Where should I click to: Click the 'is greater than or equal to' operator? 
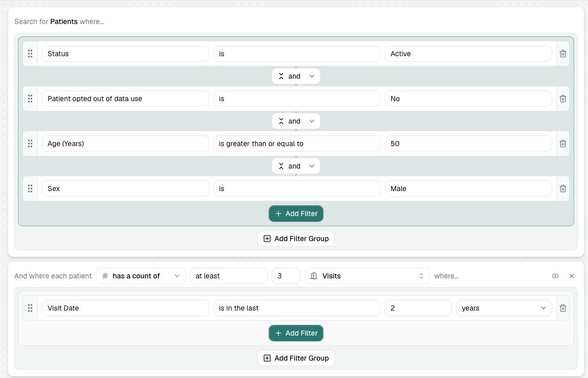click(297, 144)
